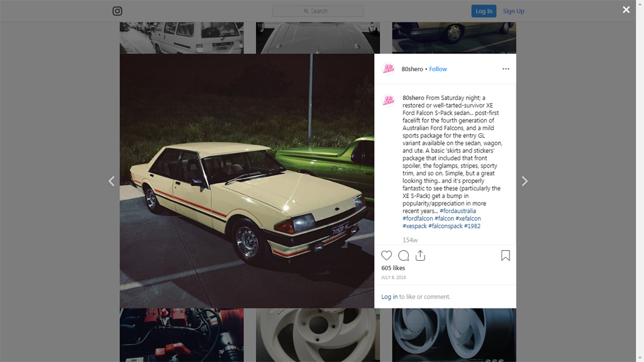
Task: Open the three-dot more options menu
Action: click(506, 69)
